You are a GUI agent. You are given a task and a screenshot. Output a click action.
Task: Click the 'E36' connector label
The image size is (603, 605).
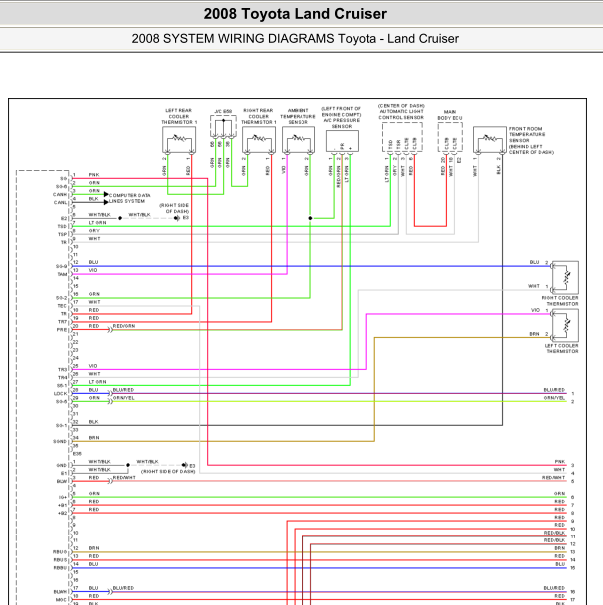pos(77,454)
